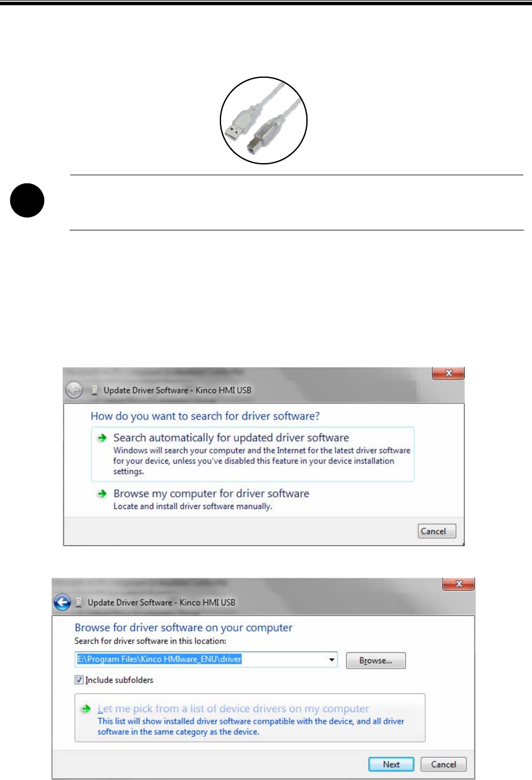
Task: Select Search automatically for updated driver software
Action: [x=231, y=438]
